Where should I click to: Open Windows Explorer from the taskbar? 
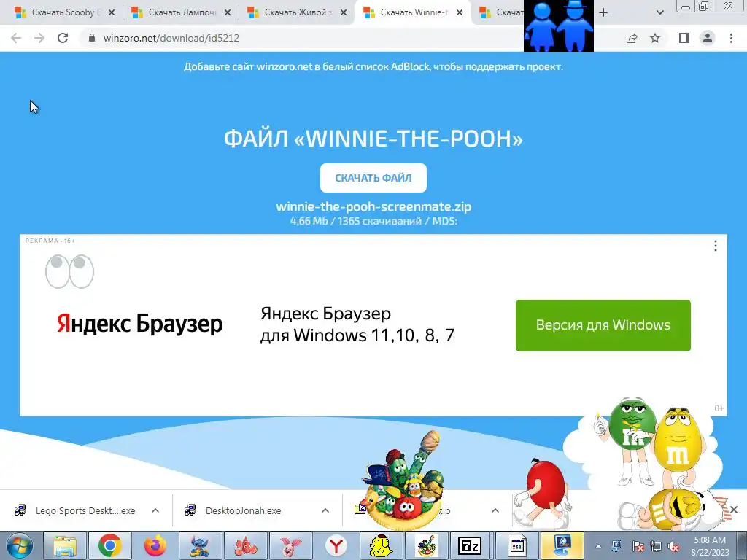tap(65, 545)
